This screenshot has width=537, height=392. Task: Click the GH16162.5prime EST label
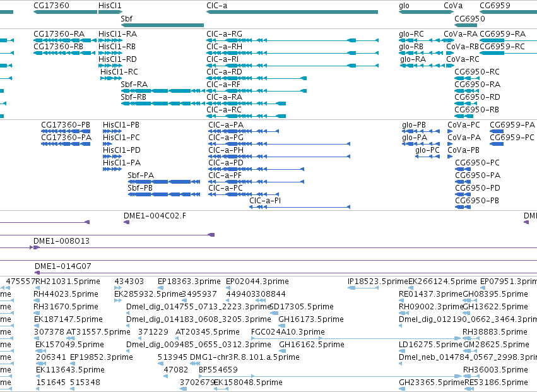pyautogui.click(x=312, y=345)
